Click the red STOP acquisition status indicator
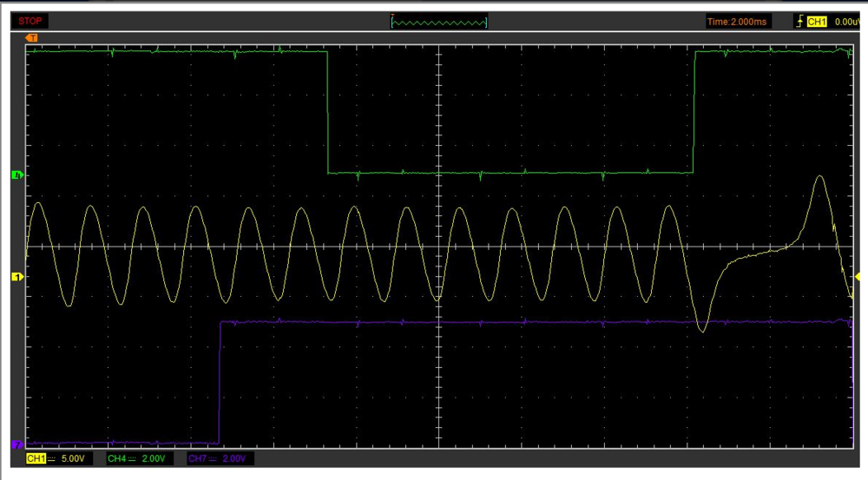 (x=30, y=21)
